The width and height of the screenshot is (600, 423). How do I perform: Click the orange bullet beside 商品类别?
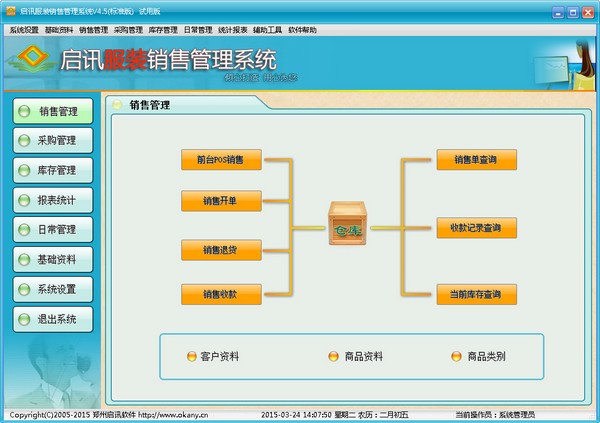[457, 357]
